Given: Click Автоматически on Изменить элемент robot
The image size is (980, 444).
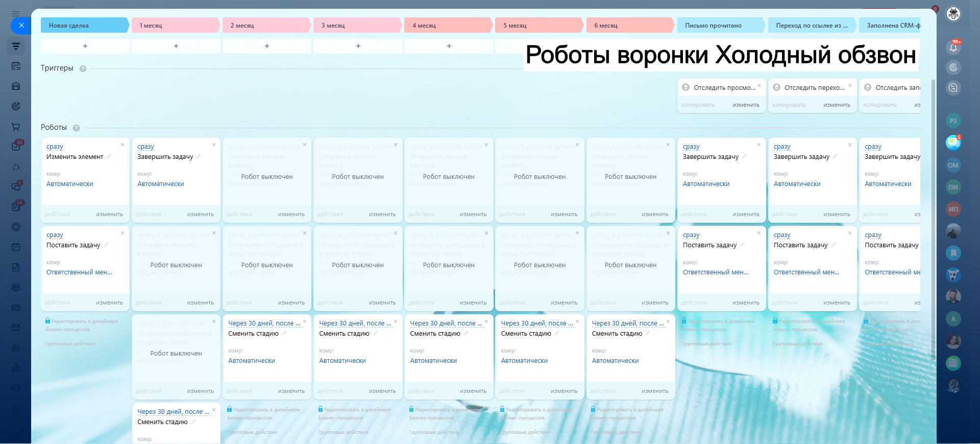Looking at the screenshot, I should click(x=70, y=184).
